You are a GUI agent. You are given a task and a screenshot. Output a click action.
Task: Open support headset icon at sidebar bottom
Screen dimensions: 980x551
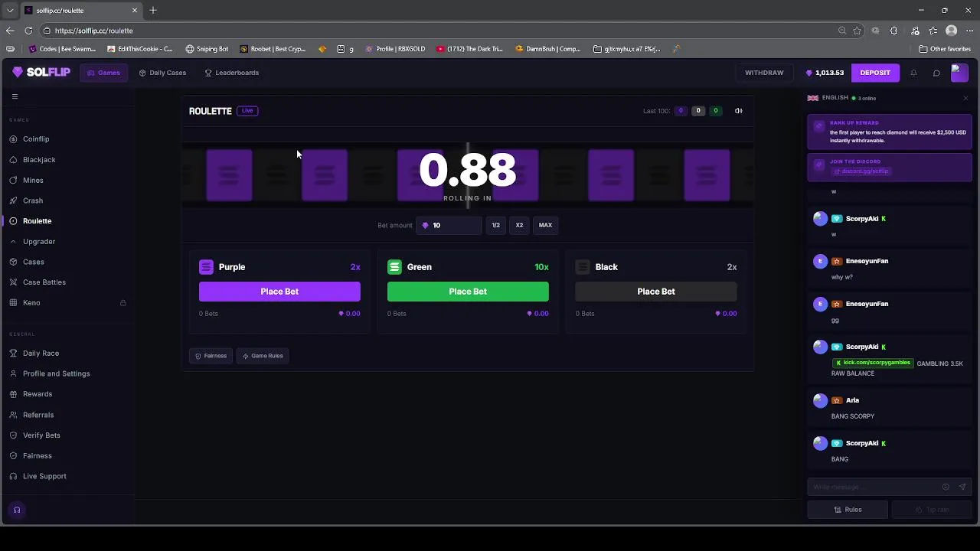pyautogui.click(x=17, y=510)
